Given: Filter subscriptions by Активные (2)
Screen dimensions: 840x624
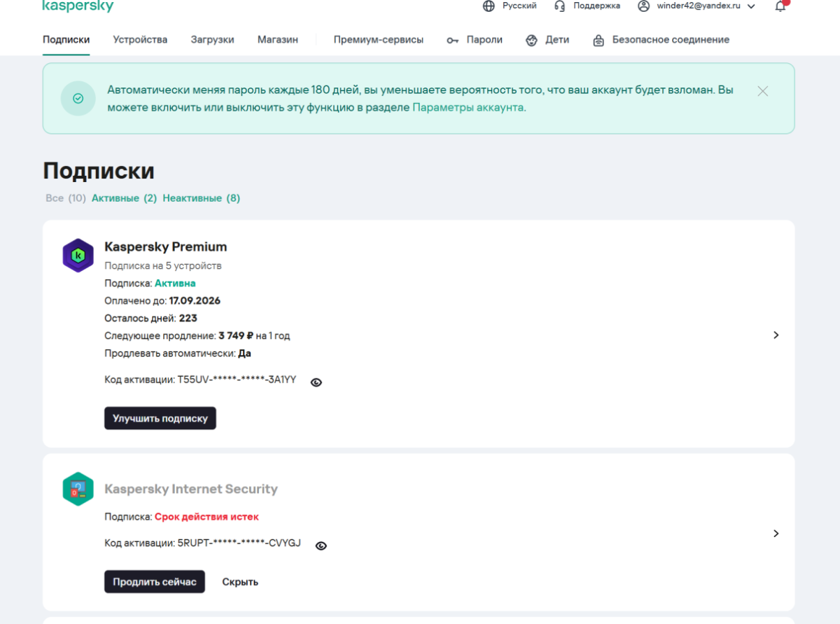Looking at the screenshot, I should (124, 198).
